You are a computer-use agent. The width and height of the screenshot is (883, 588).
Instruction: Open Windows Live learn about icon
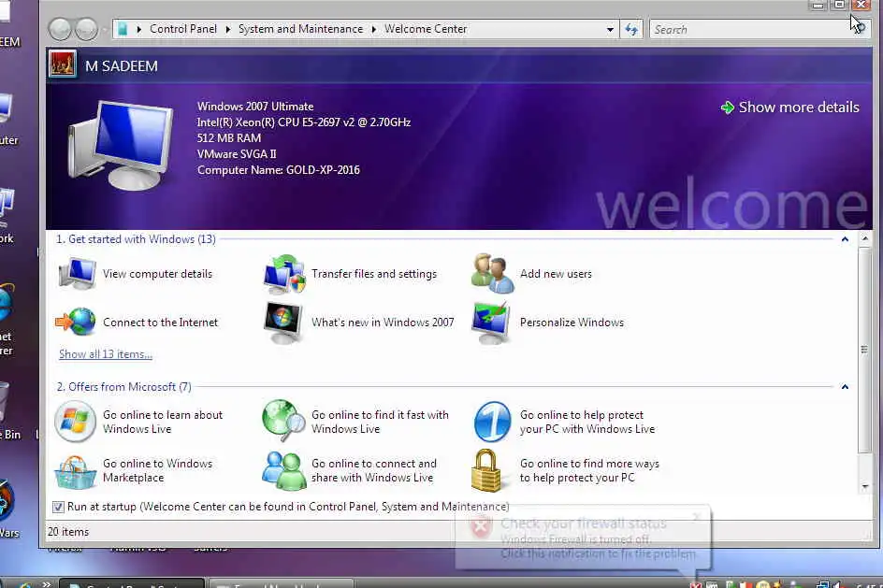(x=75, y=422)
